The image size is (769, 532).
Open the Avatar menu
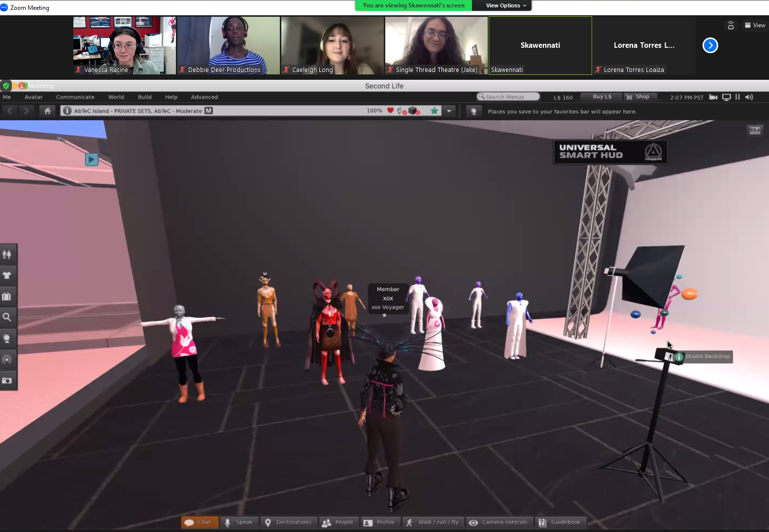pos(33,97)
